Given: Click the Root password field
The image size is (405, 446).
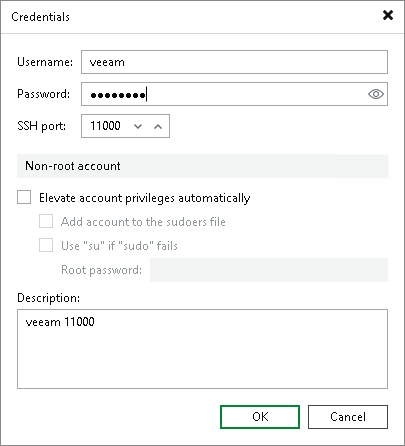Looking at the screenshot, I should 269,270.
